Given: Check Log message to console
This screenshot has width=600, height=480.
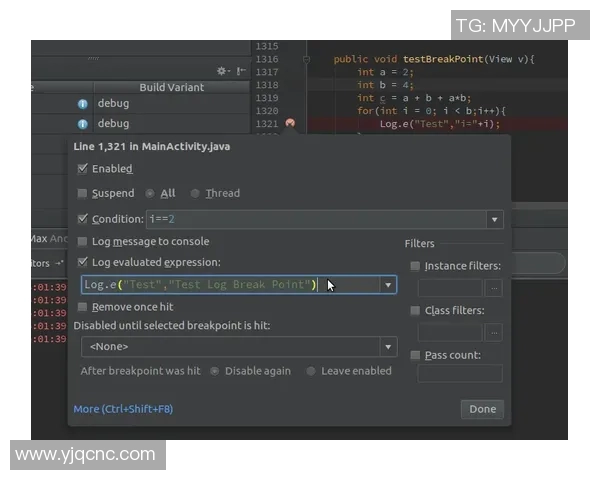Looking at the screenshot, I should 82,242.
